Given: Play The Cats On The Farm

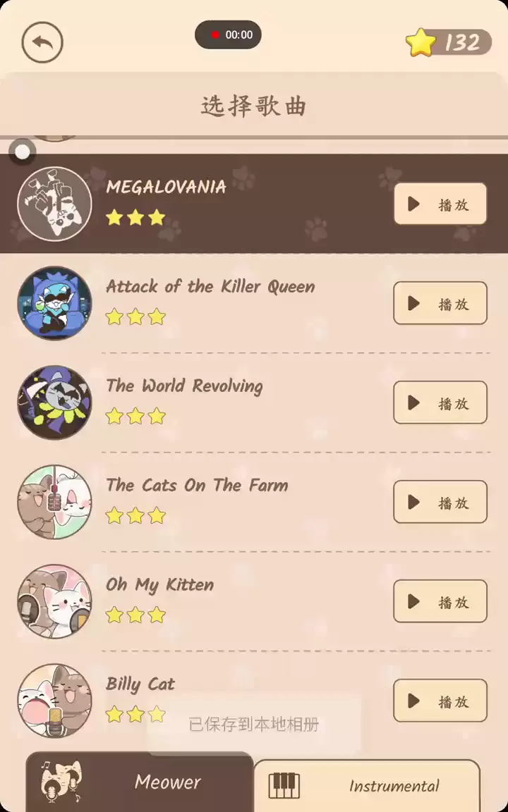Looking at the screenshot, I should 440,502.
